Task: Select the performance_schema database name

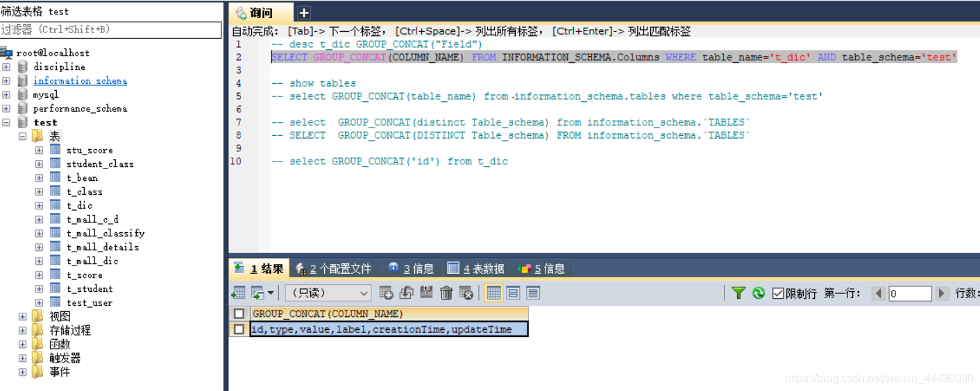Action: [x=80, y=108]
